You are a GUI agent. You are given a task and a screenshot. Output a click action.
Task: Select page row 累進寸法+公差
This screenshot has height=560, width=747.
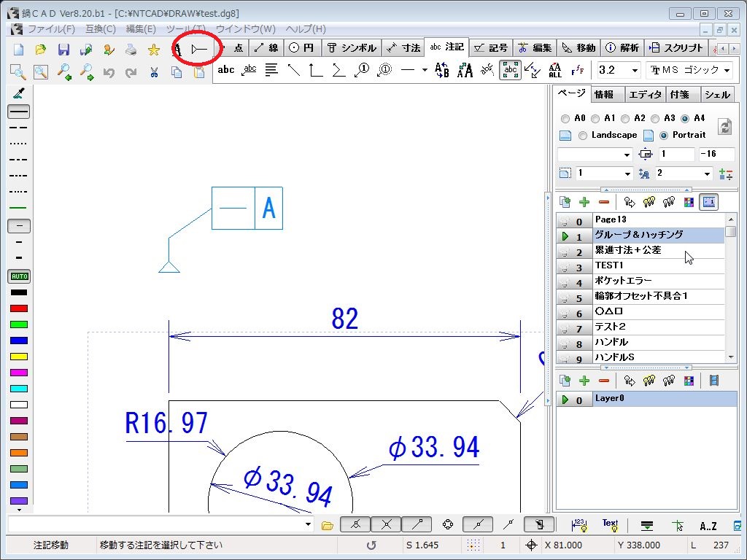(640, 251)
